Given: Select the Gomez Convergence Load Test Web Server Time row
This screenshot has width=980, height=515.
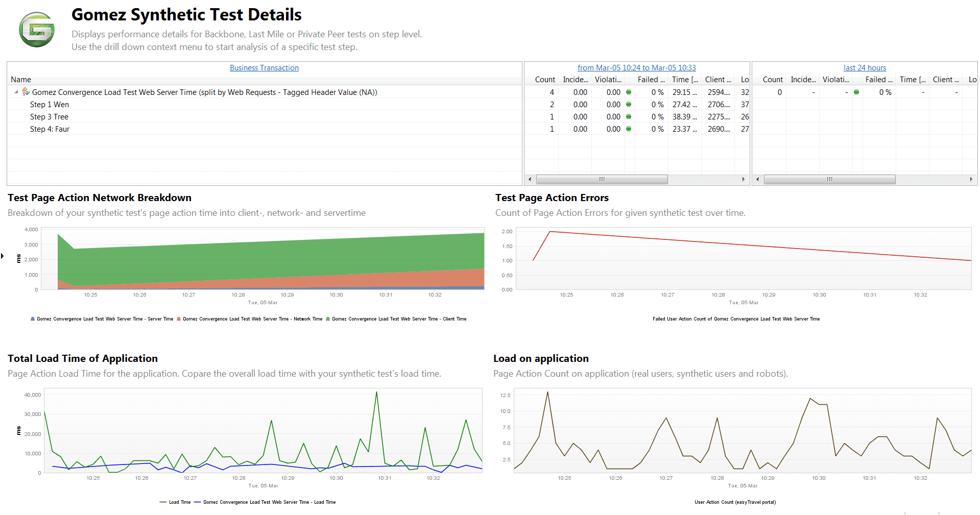Looking at the screenshot, I should click(265, 92).
